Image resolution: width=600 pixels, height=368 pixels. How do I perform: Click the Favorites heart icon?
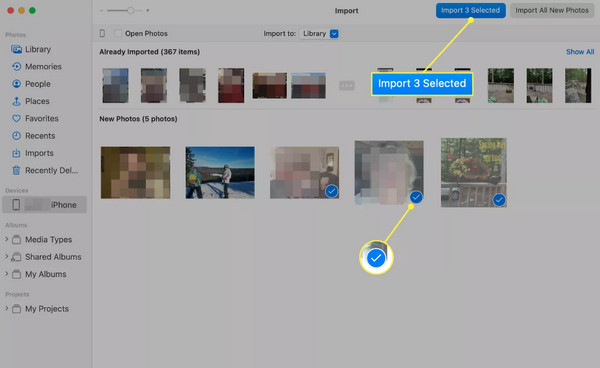pyautogui.click(x=16, y=119)
